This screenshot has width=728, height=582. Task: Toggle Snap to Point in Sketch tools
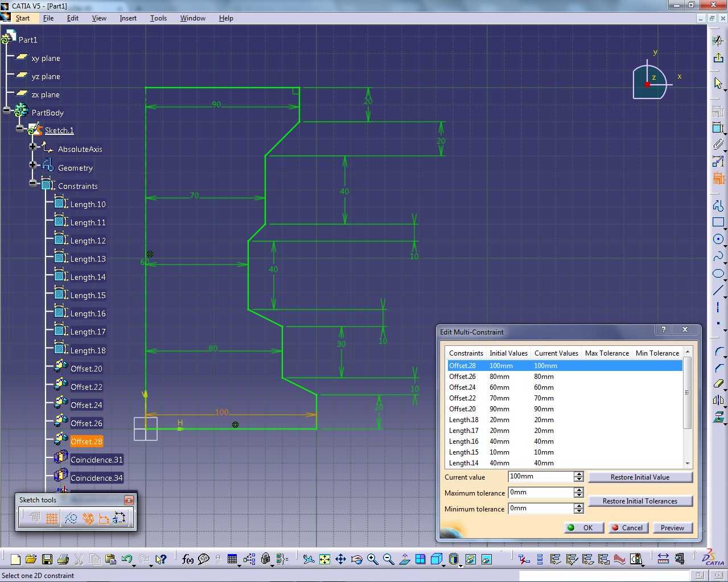52,518
